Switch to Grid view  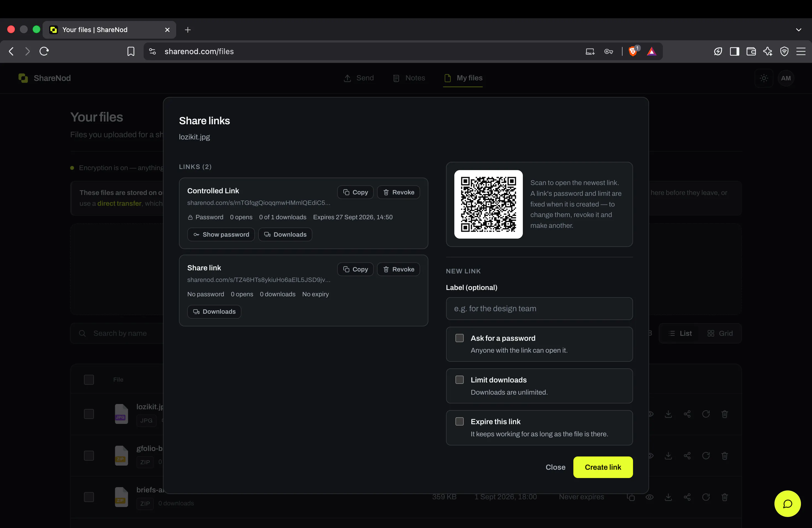(x=720, y=333)
